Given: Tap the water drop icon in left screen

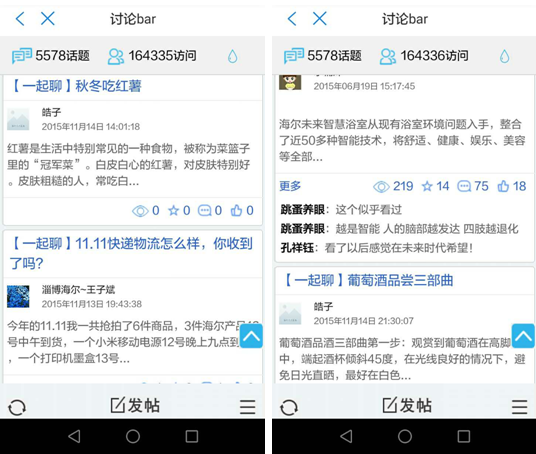Looking at the screenshot, I should (232, 56).
